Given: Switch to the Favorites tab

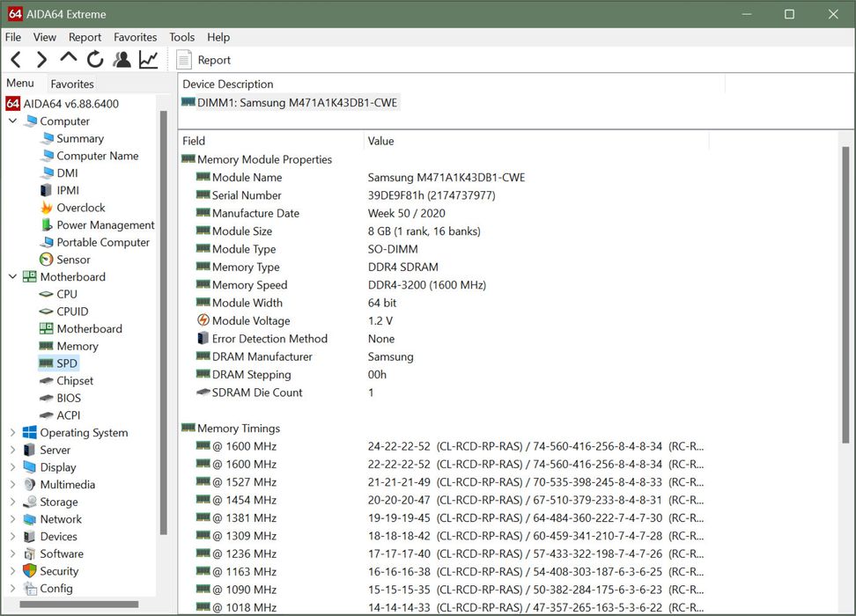Looking at the screenshot, I should click(x=72, y=84).
